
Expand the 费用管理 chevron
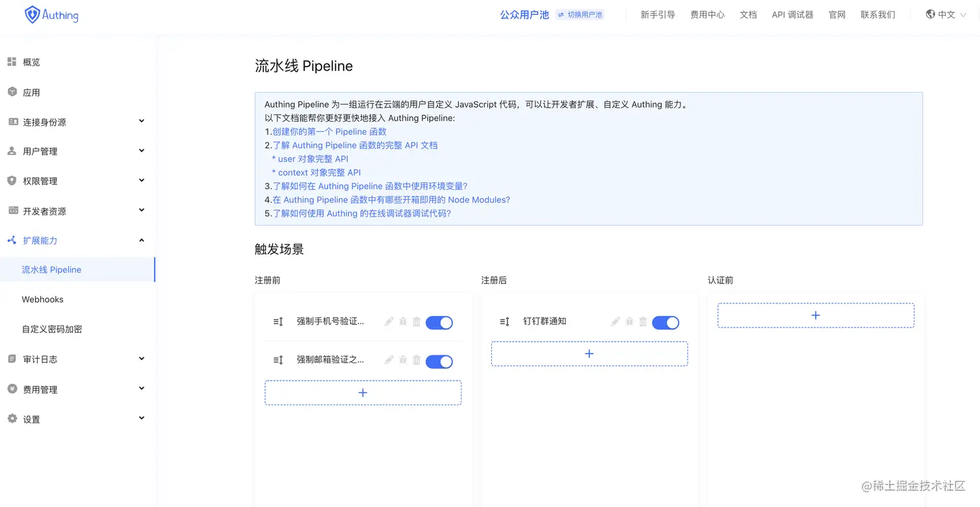[141, 388]
